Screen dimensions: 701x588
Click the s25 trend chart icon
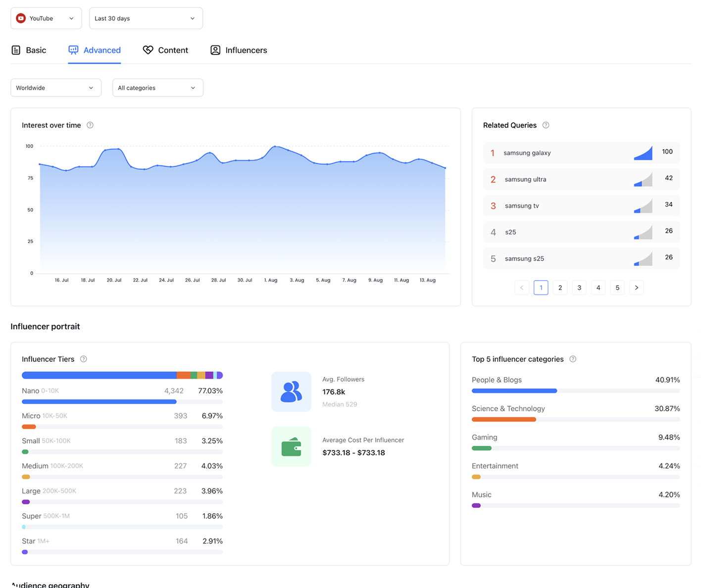pos(643,232)
